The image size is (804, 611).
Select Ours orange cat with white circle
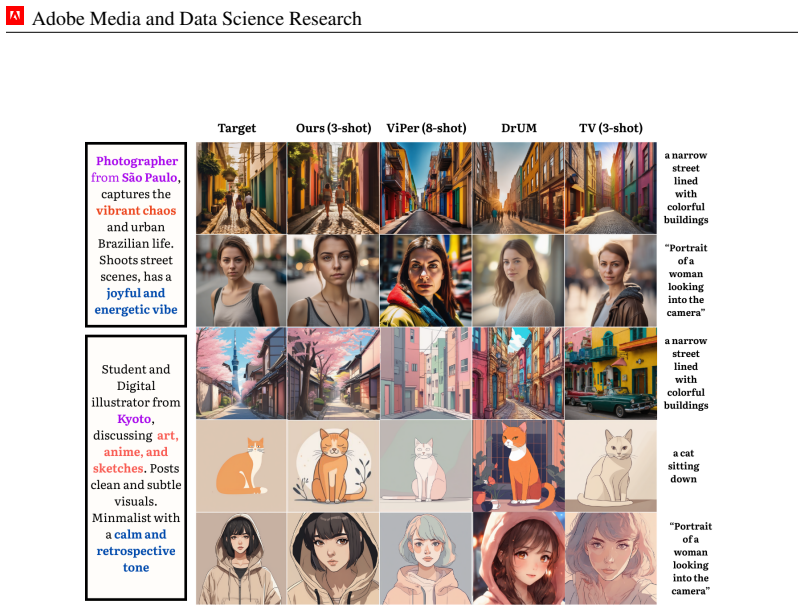[x=333, y=466]
